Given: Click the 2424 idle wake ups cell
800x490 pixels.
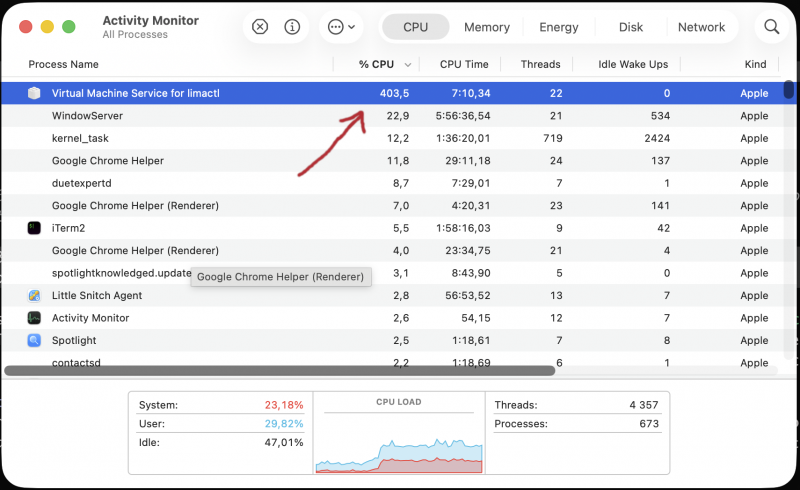Looking at the screenshot, I should tap(657, 138).
